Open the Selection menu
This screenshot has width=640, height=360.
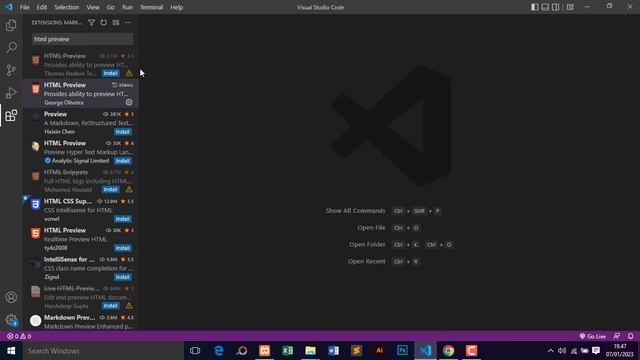coord(67,7)
